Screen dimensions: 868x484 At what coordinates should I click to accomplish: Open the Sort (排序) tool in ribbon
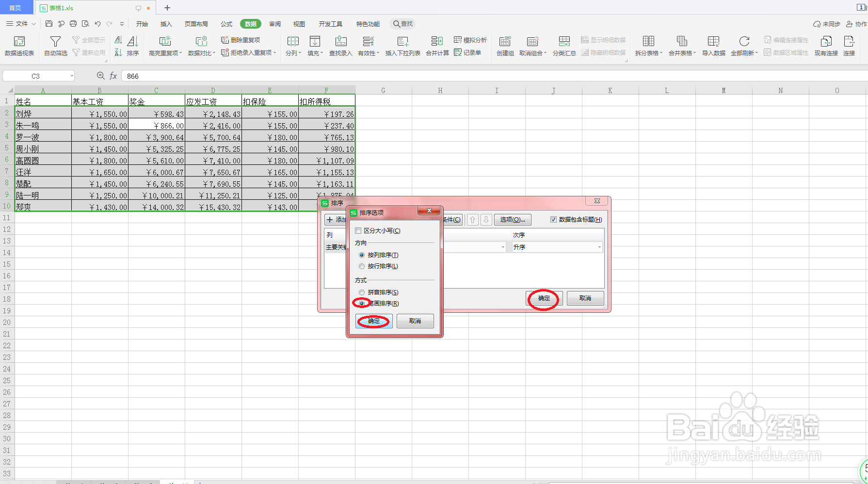tap(133, 47)
